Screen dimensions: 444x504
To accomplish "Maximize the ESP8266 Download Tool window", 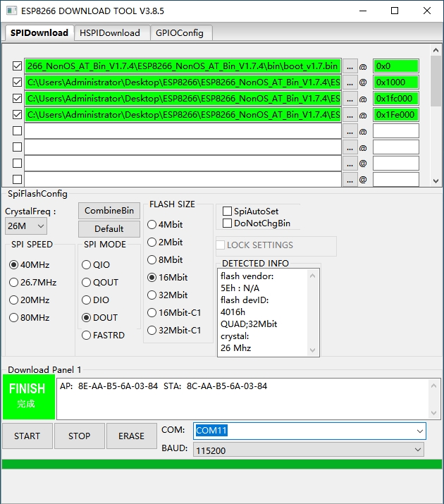I will click(x=395, y=11).
